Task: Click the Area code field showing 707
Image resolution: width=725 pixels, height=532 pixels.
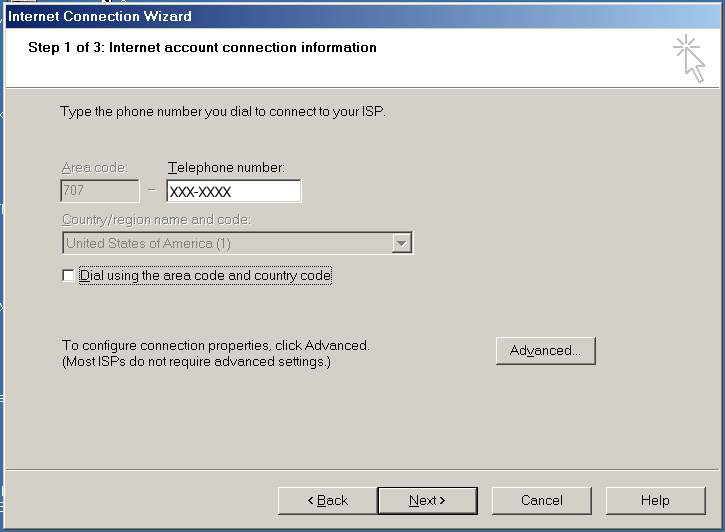Action: coord(100,191)
